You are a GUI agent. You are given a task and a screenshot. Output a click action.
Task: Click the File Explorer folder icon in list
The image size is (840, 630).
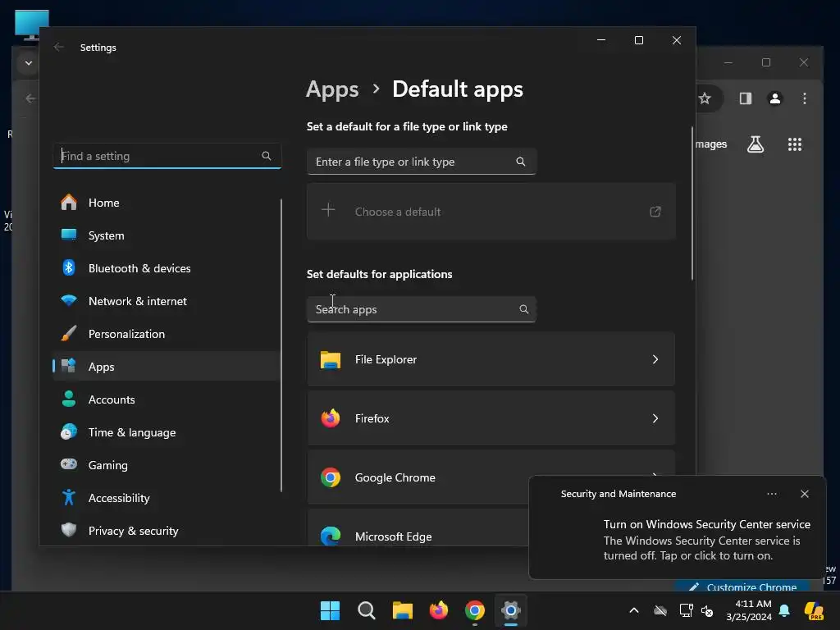331,359
